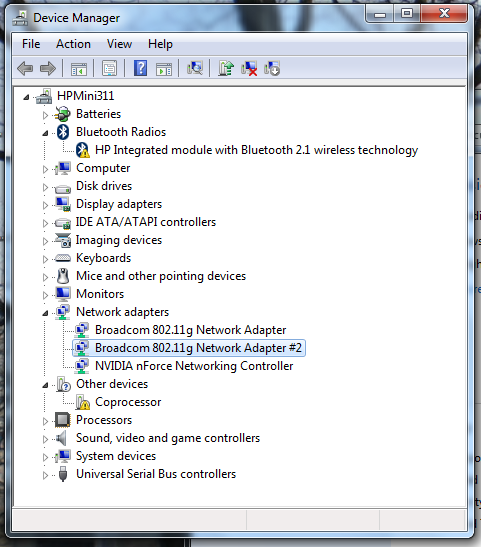This screenshot has height=547, width=481.
Task: Click the Forward arrow toolbar icon
Action: 48,68
